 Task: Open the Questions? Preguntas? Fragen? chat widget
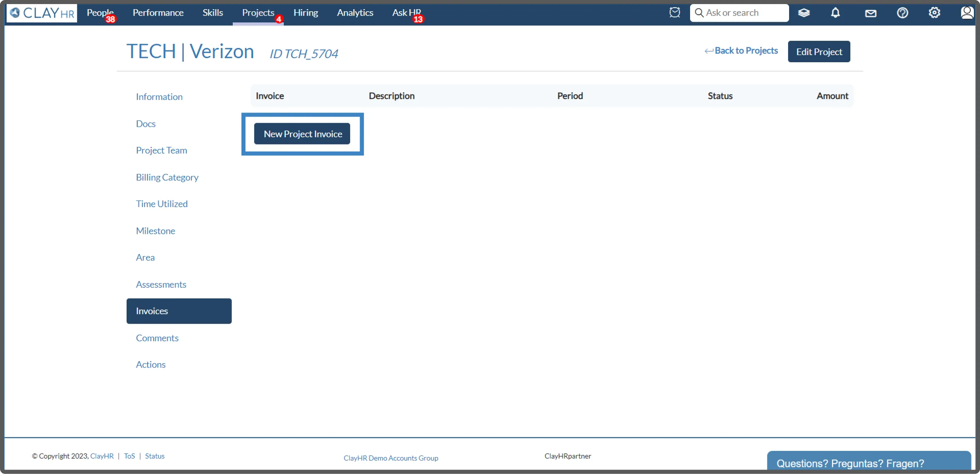pyautogui.click(x=850, y=463)
